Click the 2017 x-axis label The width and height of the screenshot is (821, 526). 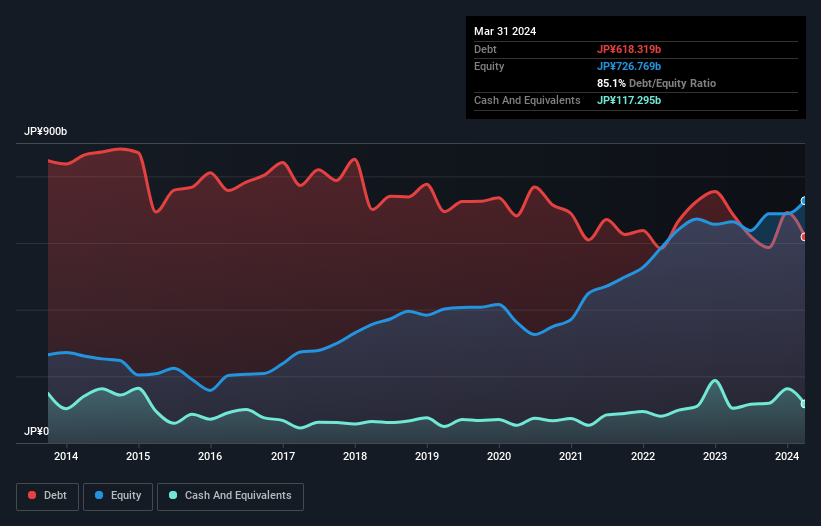coord(283,456)
